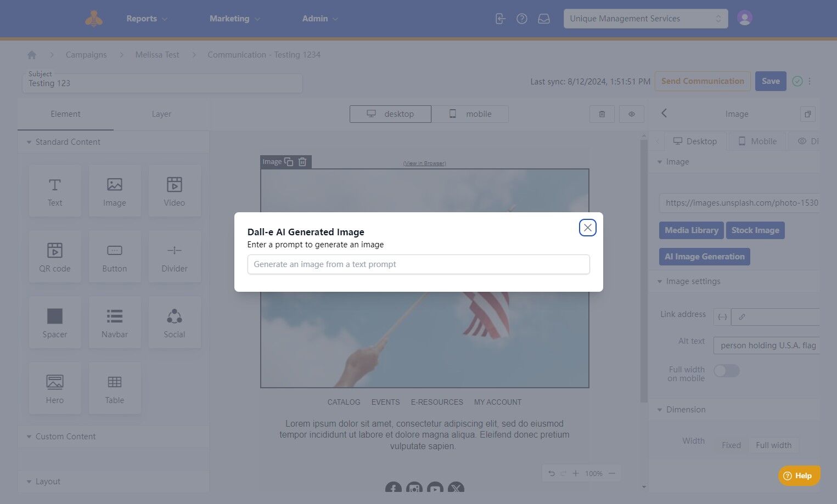Select the Navbar element icon
The height and width of the screenshot is (504, 837).
pyautogui.click(x=115, y=316)
